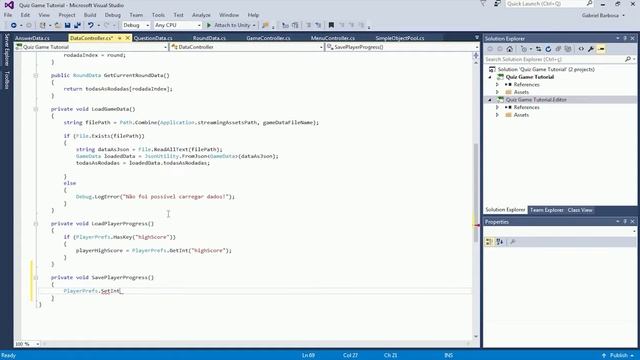
Task: Open the Gabriel Barbosa account dropdown
Action: tap(603, 15)
